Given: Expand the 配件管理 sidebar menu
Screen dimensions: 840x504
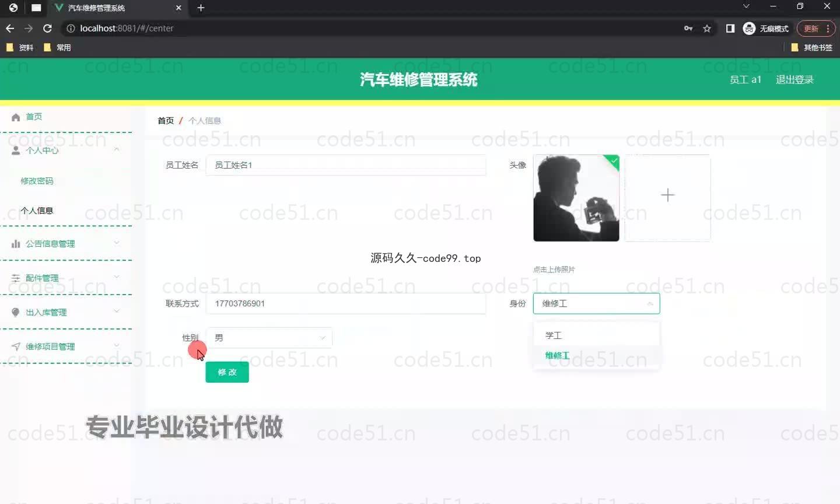Looking at the screenshot, I should click(x=117, y=277).
